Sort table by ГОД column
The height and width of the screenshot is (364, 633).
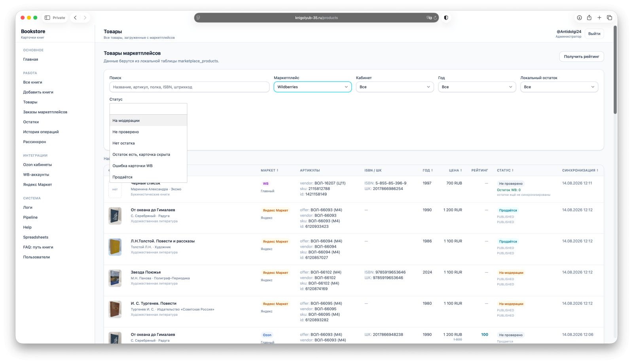coord(427,171)
